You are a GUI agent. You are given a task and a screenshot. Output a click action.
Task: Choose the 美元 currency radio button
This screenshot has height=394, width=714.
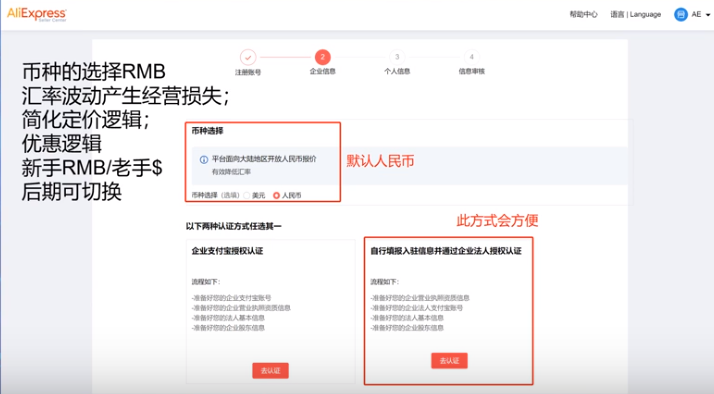coord(247,195)
